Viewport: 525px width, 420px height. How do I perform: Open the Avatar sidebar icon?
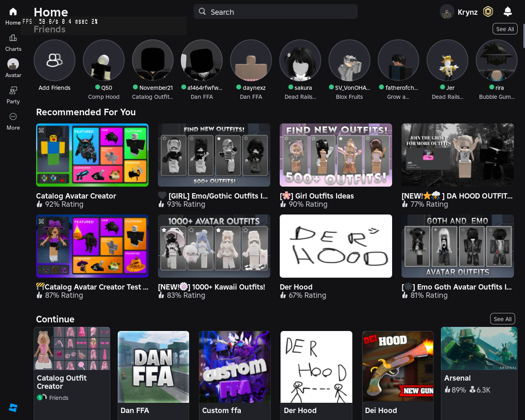(13, 64)
